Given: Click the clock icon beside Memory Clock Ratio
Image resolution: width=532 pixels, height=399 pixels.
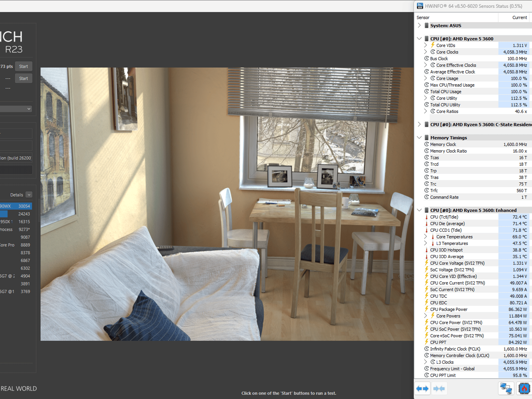Looking at the screenshot, I should [x=427, y=151].
